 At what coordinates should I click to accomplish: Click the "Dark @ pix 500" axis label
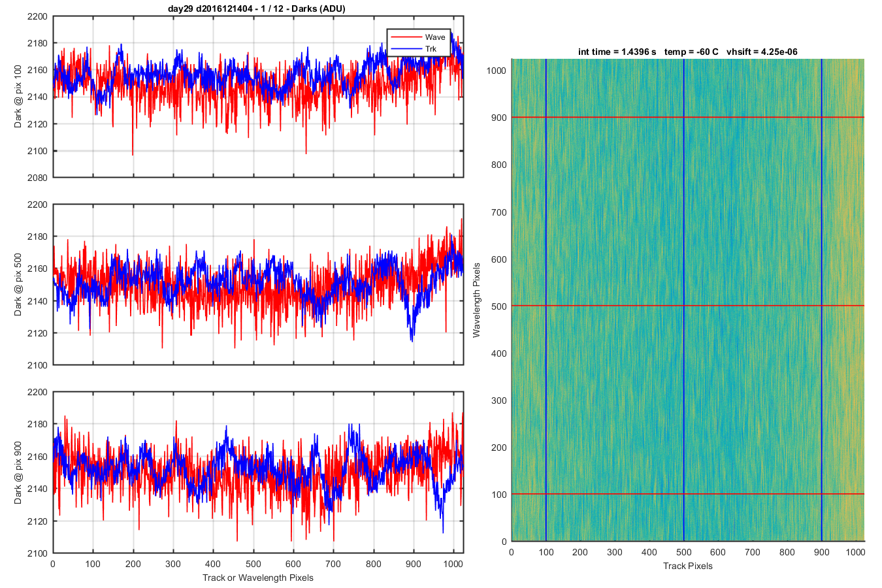point(18,285)
